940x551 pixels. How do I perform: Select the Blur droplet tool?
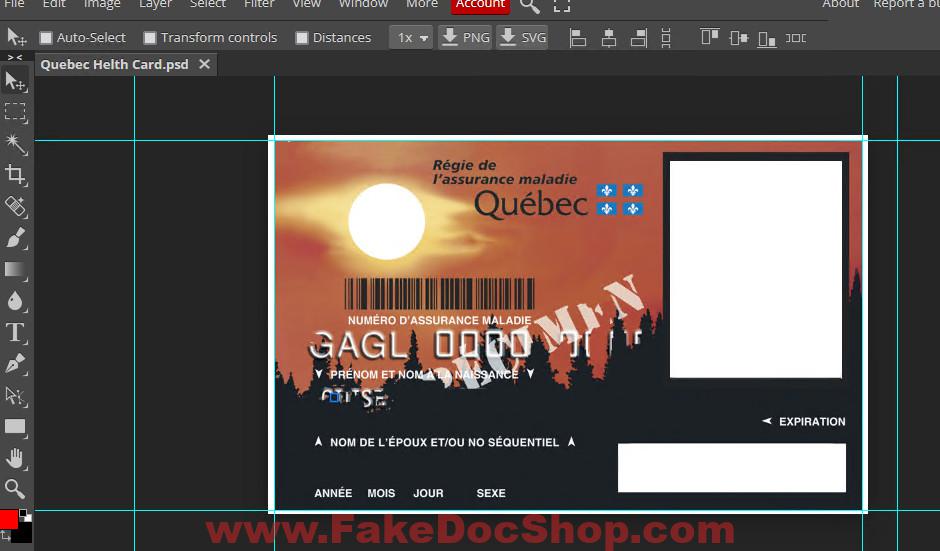pyautogui.click(x=15, y=300)
